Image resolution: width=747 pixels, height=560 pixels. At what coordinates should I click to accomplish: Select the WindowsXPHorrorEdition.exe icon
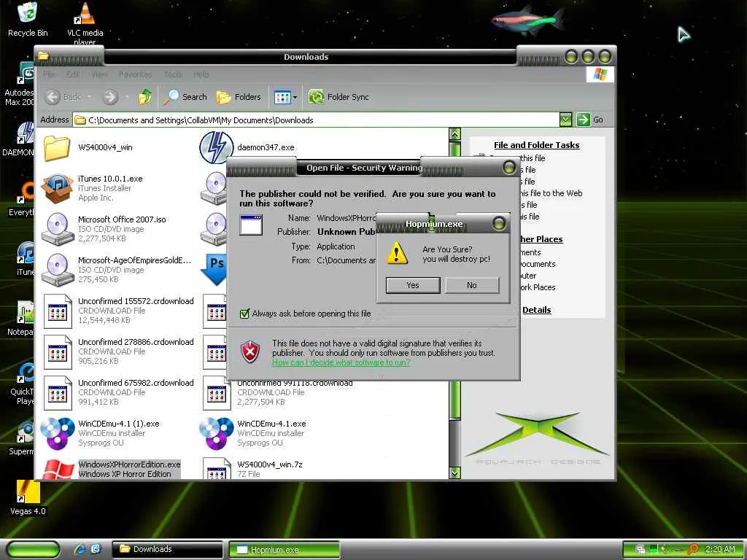click(58, 469)
